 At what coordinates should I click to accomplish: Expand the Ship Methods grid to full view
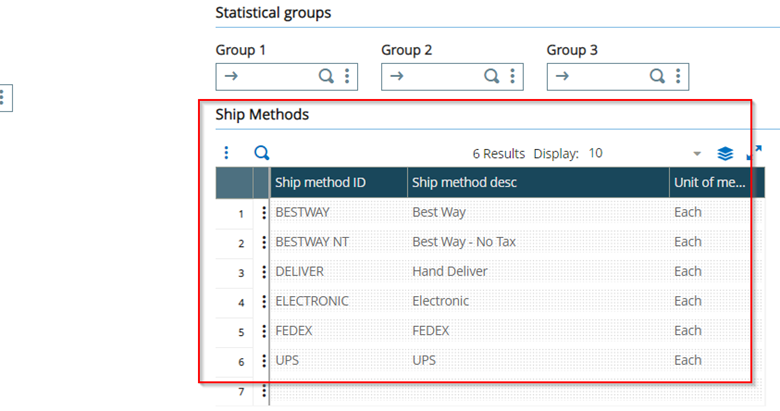coord(753,153)
